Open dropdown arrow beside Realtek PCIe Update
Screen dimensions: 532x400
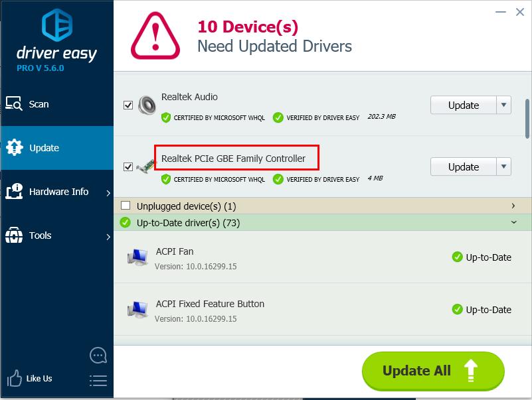point(504,167)
